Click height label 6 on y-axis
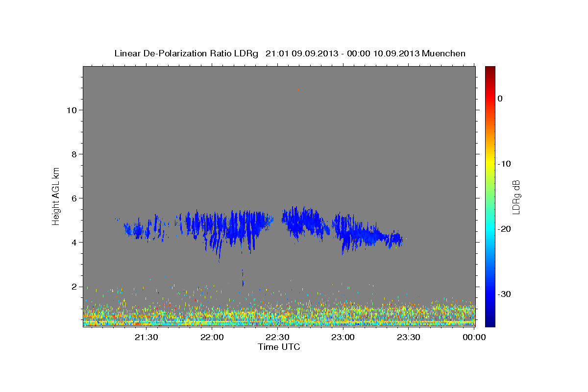588x392 pixels. point(73,198)
